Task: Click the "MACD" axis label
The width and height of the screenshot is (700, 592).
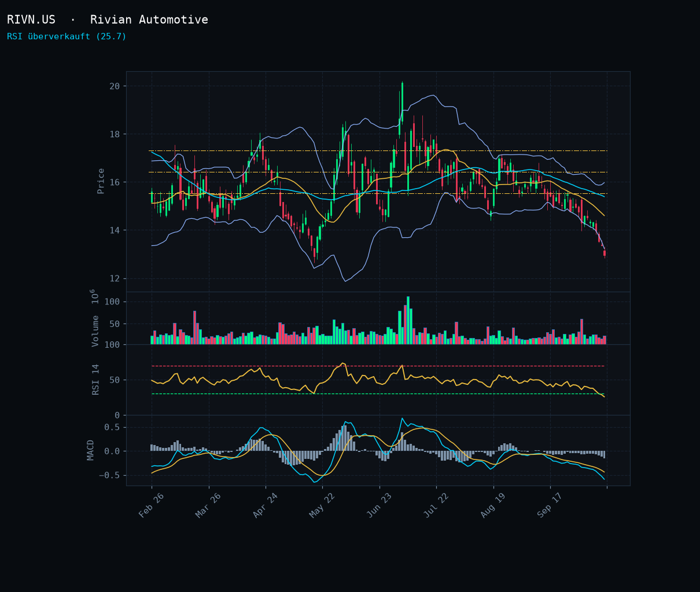Action: (x=91, y=450)
